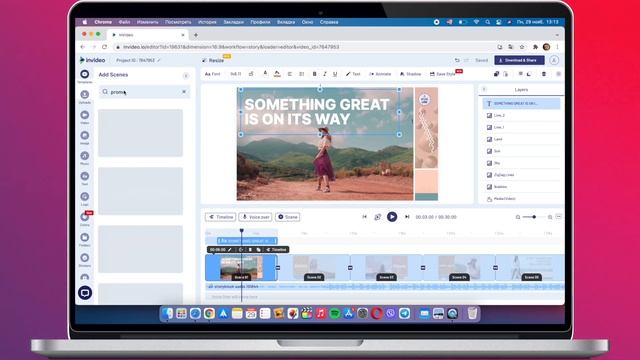640x360 pixels.
Task: Delete the selected element
Action: click(x=544, y=74)
